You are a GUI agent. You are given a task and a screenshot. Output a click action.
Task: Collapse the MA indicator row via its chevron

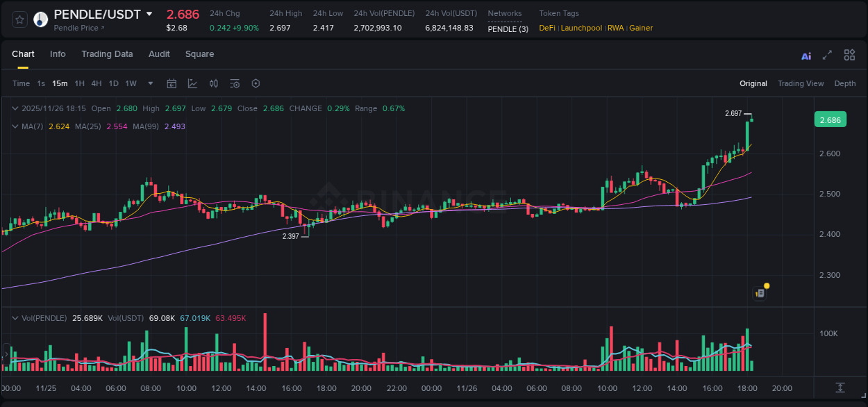(15, 126)
